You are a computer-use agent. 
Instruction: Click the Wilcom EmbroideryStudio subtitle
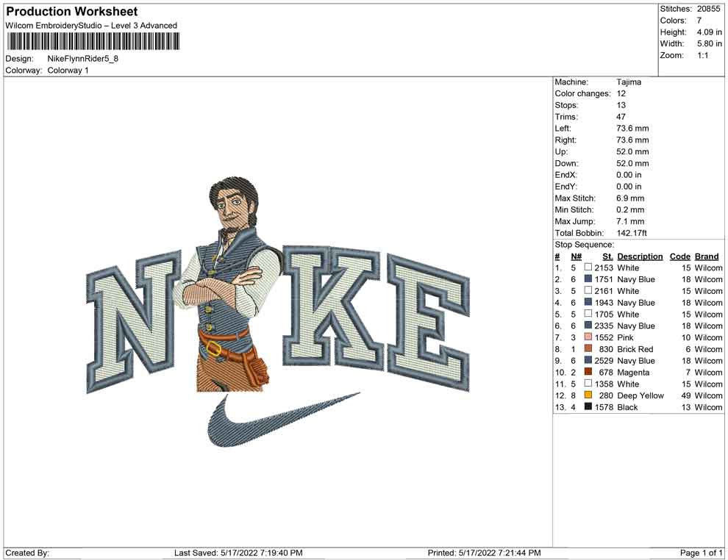91,26
